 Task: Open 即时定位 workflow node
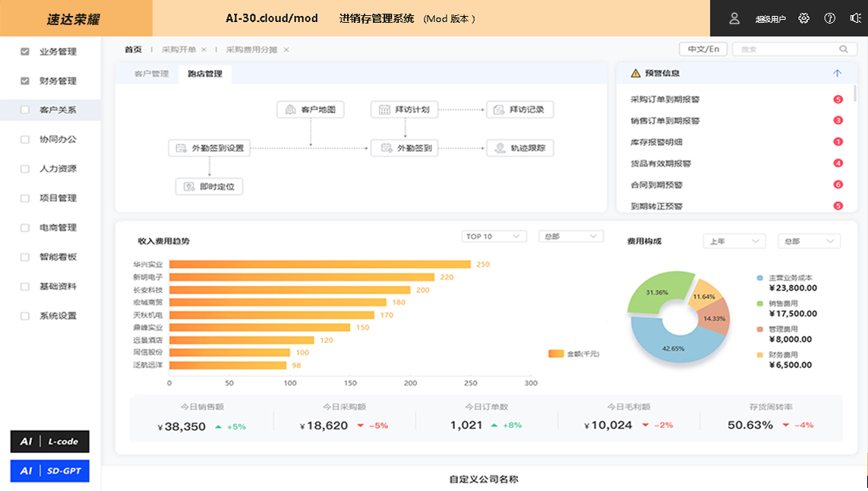click(210, 186)
